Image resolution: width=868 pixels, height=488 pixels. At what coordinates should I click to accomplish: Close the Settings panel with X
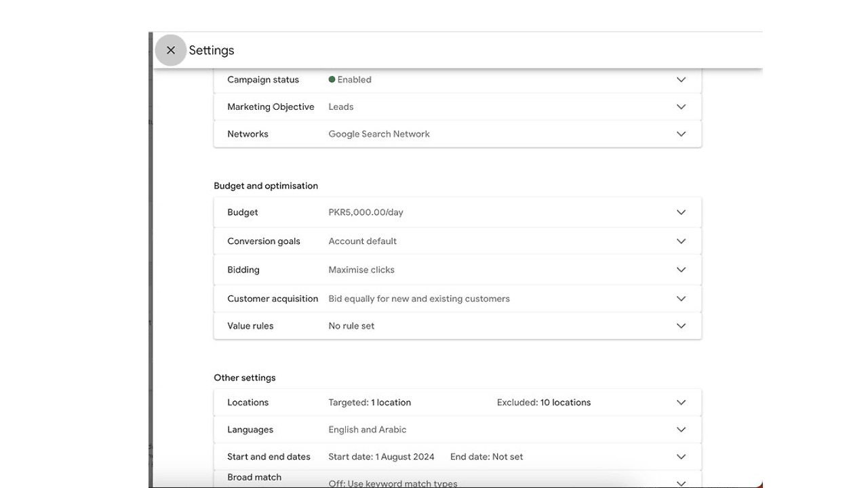click(x=171, y=50)
